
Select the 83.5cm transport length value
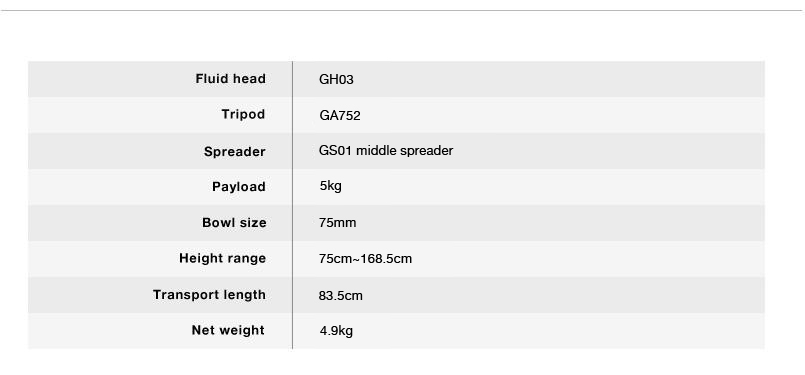pyautogui.click(x=340, y=295)
